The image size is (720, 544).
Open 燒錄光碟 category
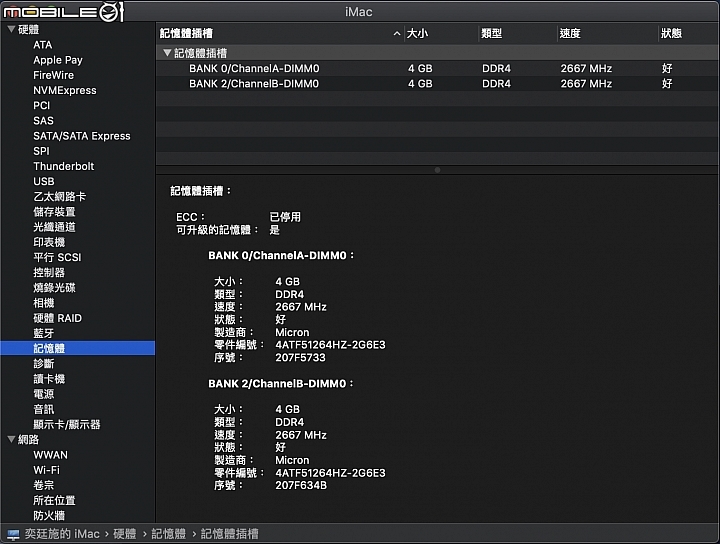click(x=54, y=287)
